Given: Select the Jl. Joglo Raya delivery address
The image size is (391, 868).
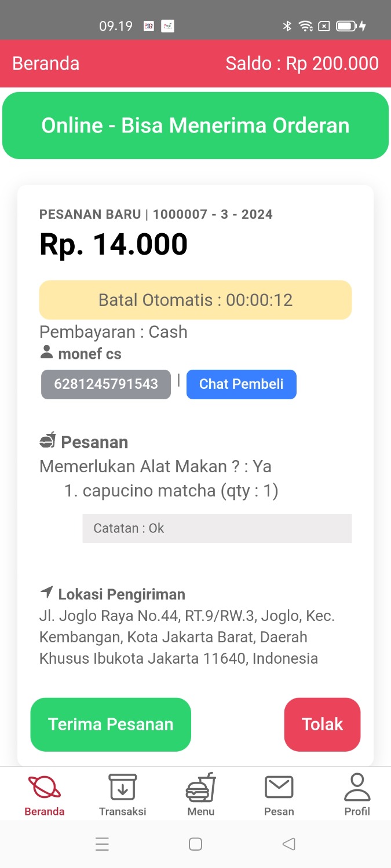Looking at the screenshot, I should coord(187,637).
